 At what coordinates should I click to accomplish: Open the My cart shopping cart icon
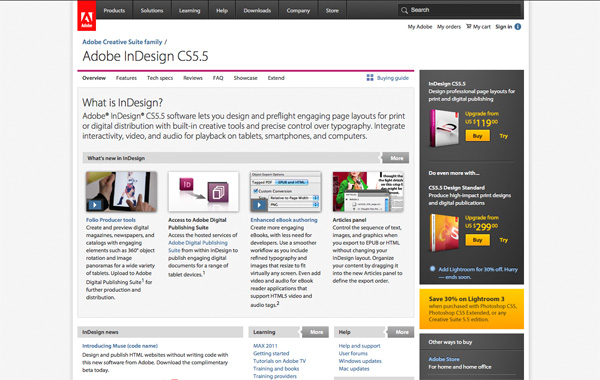[468, 26]
